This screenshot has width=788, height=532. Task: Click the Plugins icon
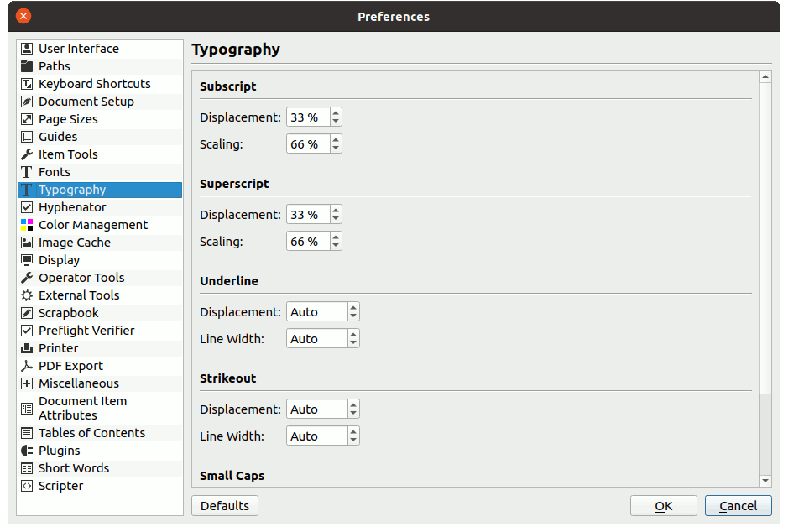[27, 451]
